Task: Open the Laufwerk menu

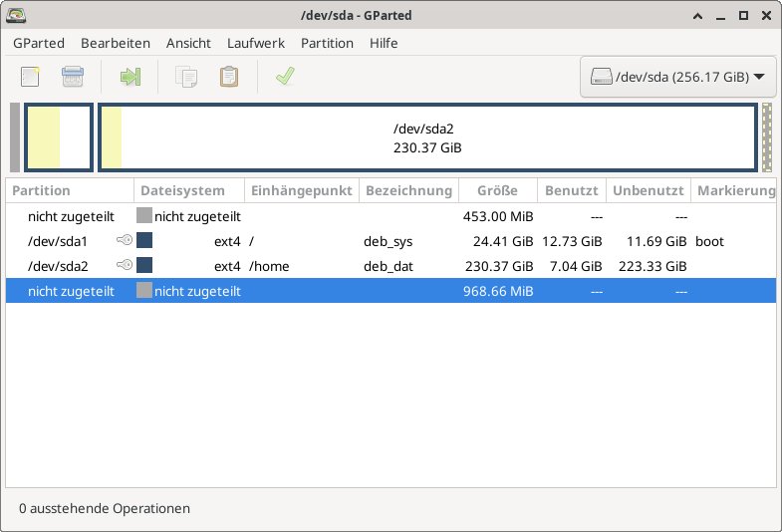Action: click(x=256, y=44)
